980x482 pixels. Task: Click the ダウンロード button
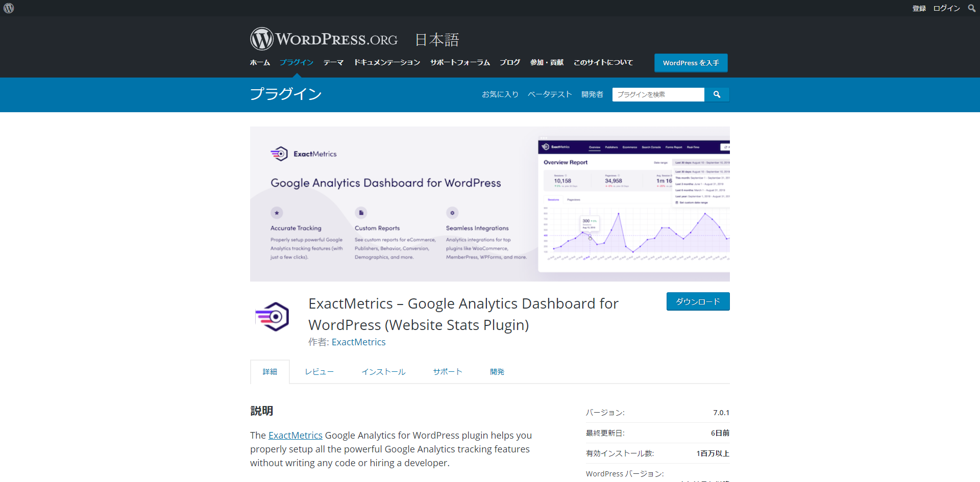698,301
